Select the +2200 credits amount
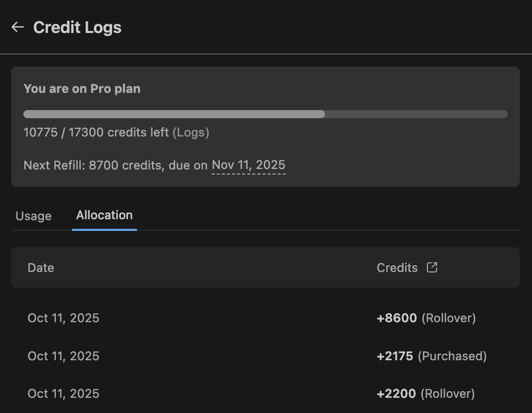Image resolution: width=532 pixels, height=413 pixels. click(396, 394)
